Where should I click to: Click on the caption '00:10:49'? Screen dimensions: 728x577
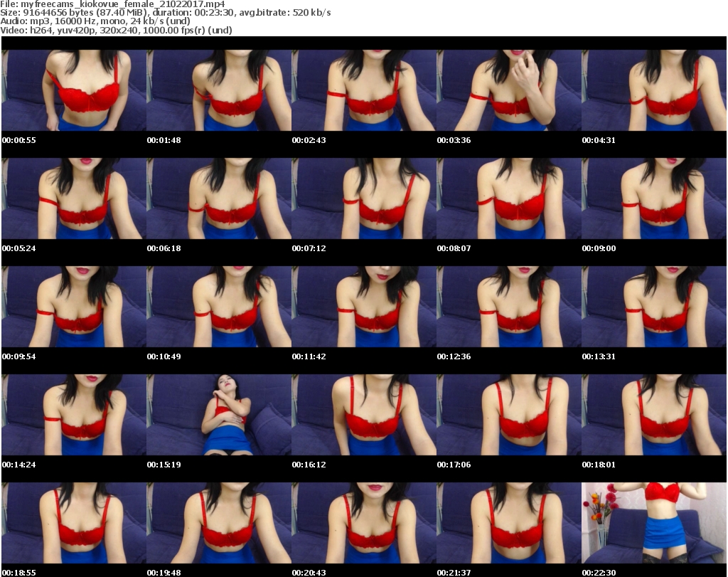tap(164, 356)
